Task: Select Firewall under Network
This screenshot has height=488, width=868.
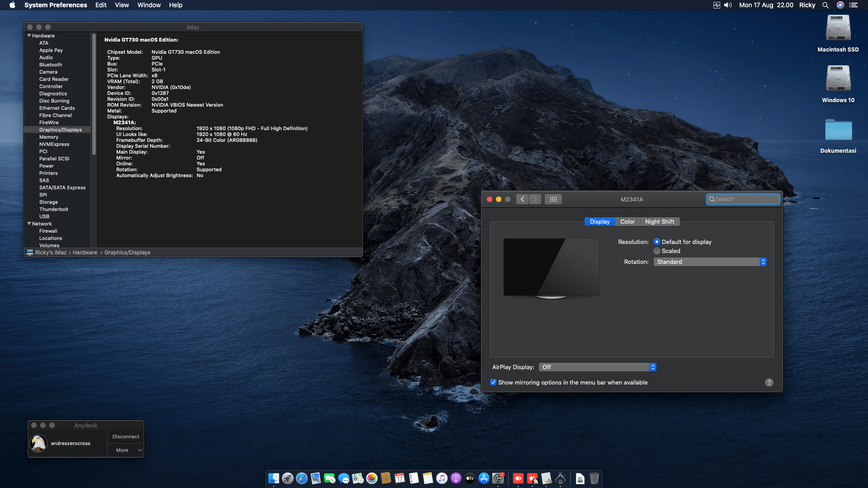Action: click(x=48, y=231)
